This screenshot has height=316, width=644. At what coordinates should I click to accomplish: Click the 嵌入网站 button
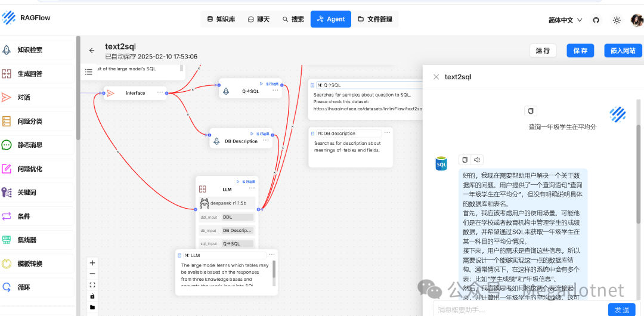[x=623, y=51]
